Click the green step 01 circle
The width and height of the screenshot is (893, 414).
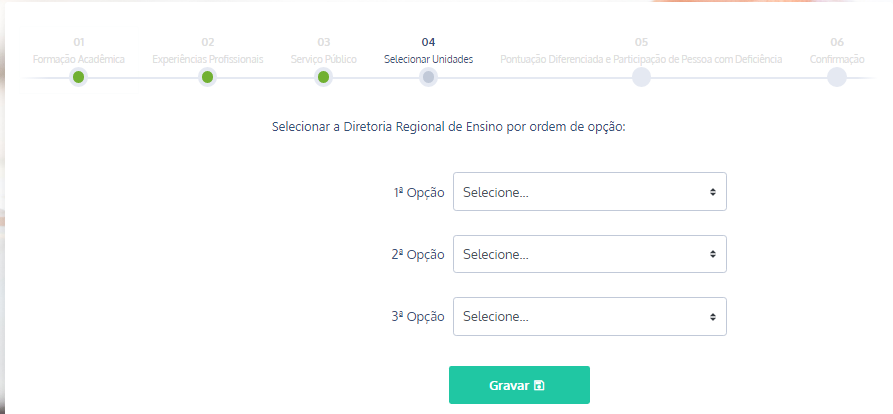tap(78, 77)
